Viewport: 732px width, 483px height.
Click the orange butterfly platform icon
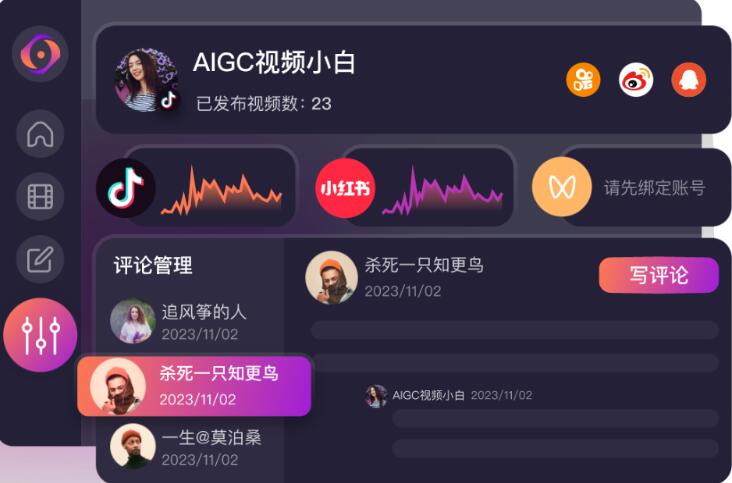(562, 187)
